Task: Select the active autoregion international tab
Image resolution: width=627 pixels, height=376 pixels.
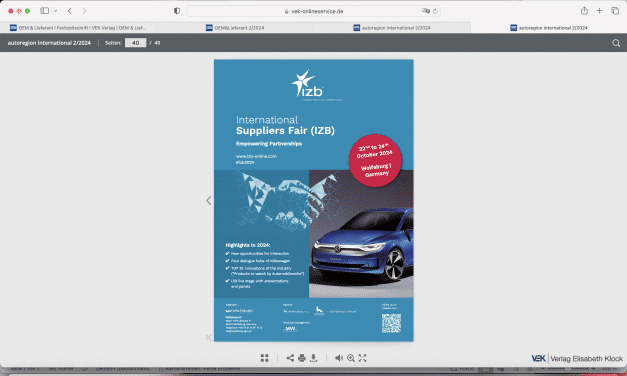Action: point(549,28)
